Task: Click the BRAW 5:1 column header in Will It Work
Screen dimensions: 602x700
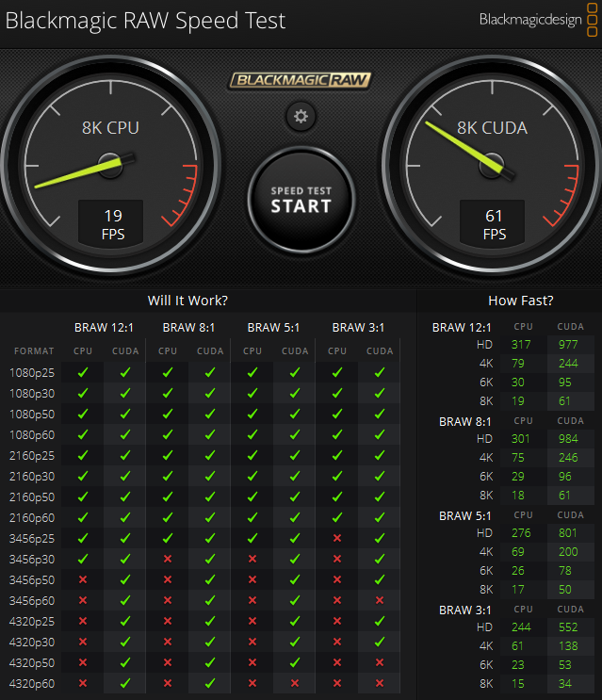Action: tap(273, 327)
